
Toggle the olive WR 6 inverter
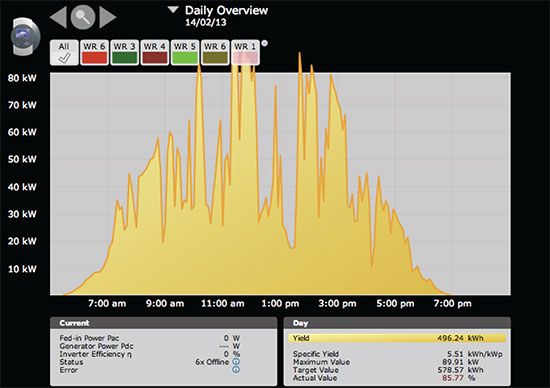point(215,53)
